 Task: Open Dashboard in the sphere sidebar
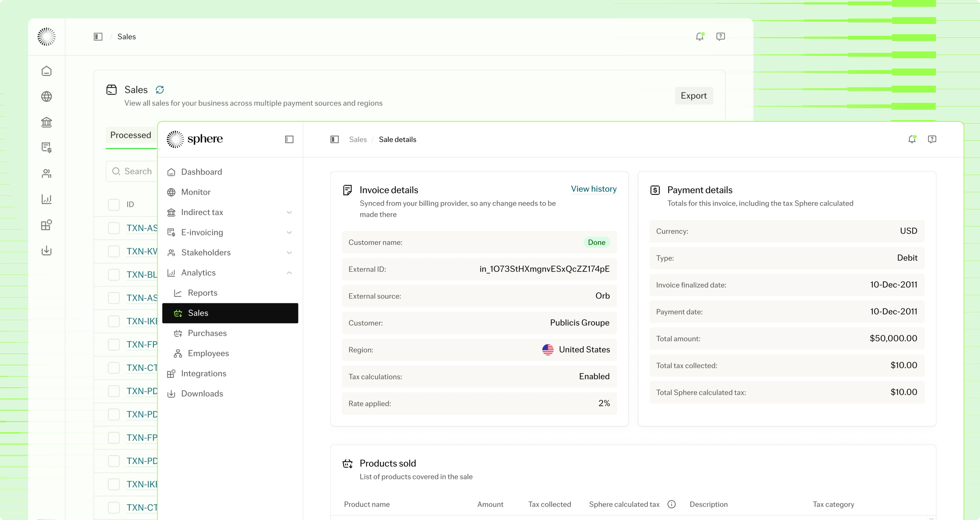pyautogui.click(x=230, y=172)
